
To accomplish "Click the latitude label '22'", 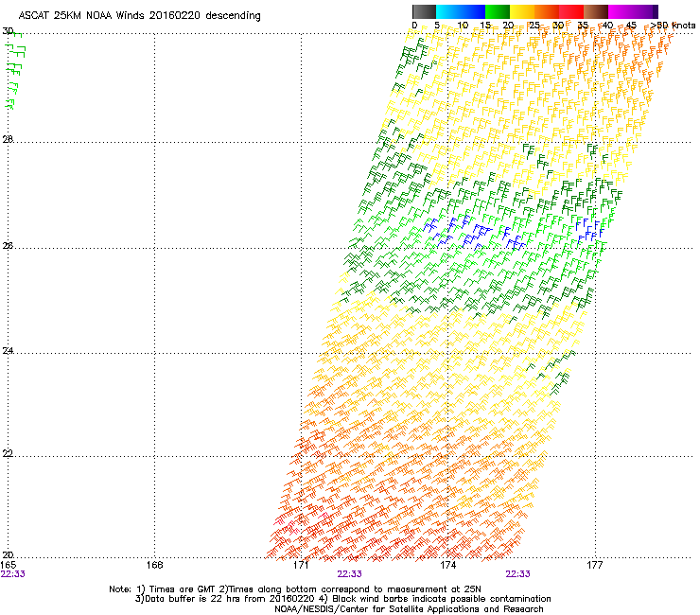I will 8,453.
